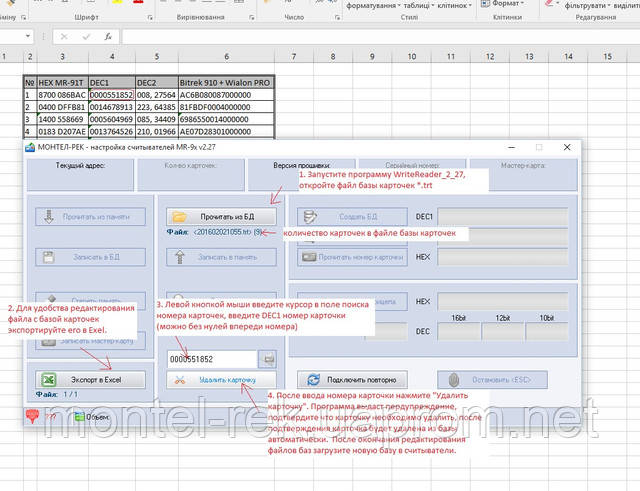Open the таблиці dropdown in Стилі group
The image size is (640, 491).
pyautogui.click(x=418, y=6)
